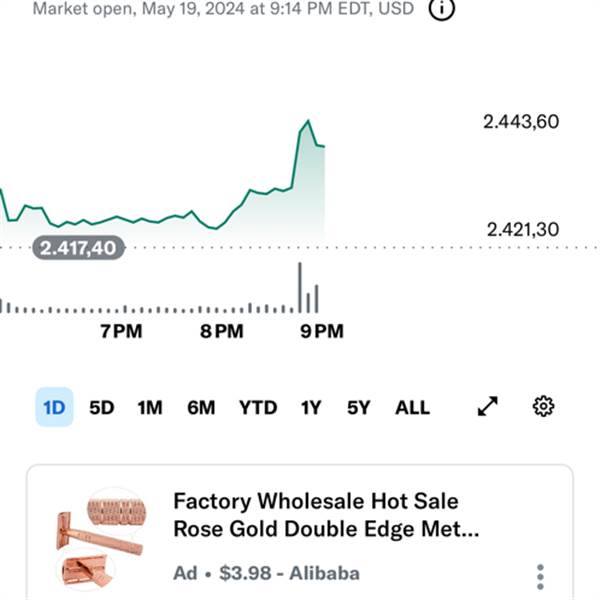The width and height of the screenshot is (600, 600).
Task: Show ALL time price history
Action: point(412,407)
